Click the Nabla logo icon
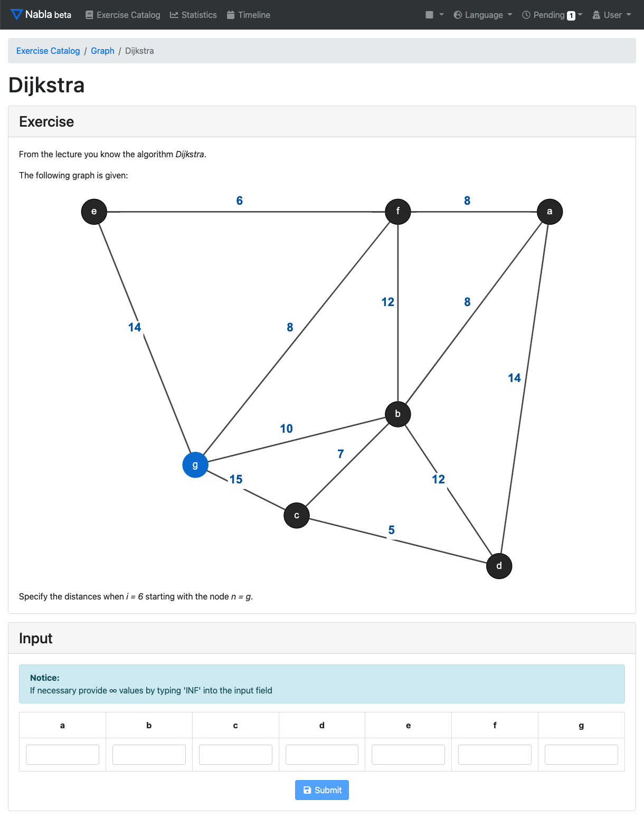This screenshot has width=644, height=818. click(x=16, y=15)
